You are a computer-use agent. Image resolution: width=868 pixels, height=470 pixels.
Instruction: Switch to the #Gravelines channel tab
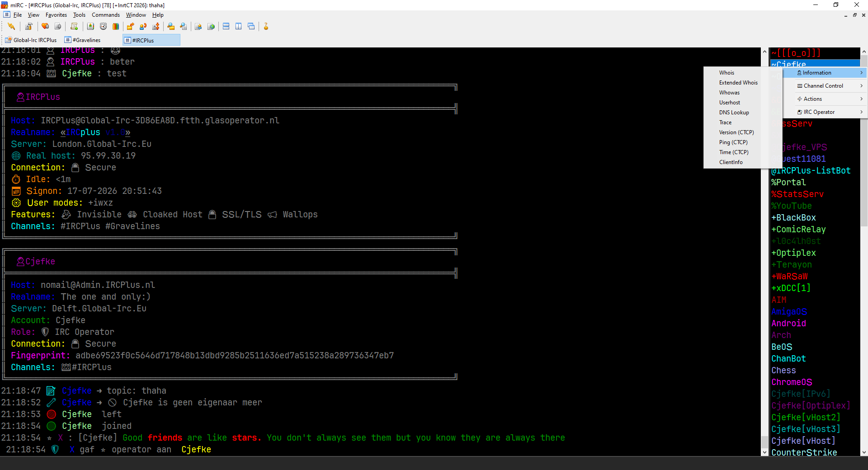(x=83, y=40)
